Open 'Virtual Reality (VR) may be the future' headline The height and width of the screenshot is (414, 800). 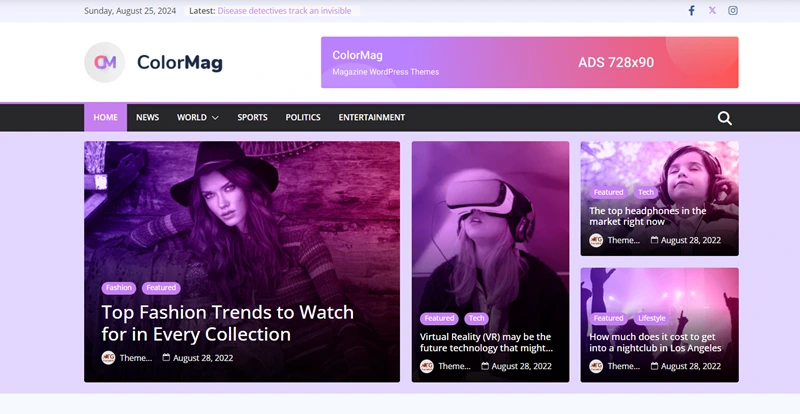click(486, 342)
